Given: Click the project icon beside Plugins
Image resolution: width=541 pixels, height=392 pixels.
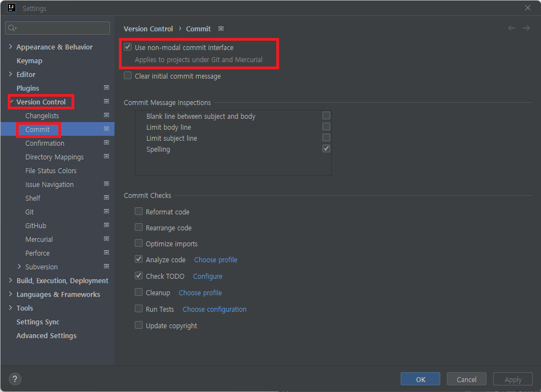Looking at the screenshot, I should click(106, 87).
